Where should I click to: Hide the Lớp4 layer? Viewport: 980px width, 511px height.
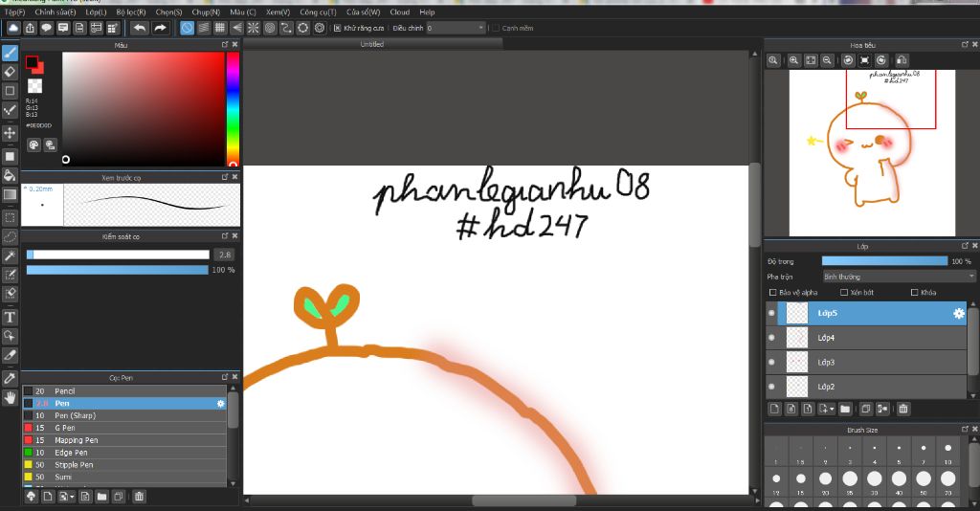coord(772,338)
